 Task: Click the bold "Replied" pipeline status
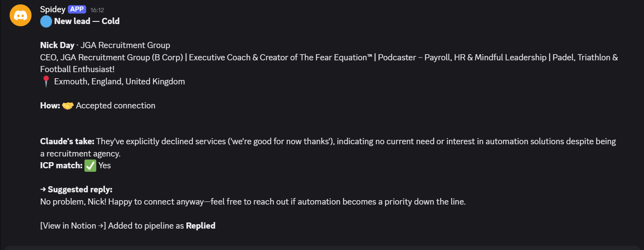point(200,226)
